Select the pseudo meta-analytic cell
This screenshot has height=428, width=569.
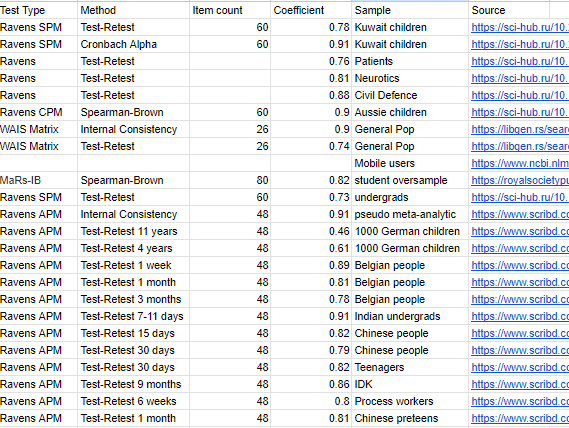click(410, 214)
